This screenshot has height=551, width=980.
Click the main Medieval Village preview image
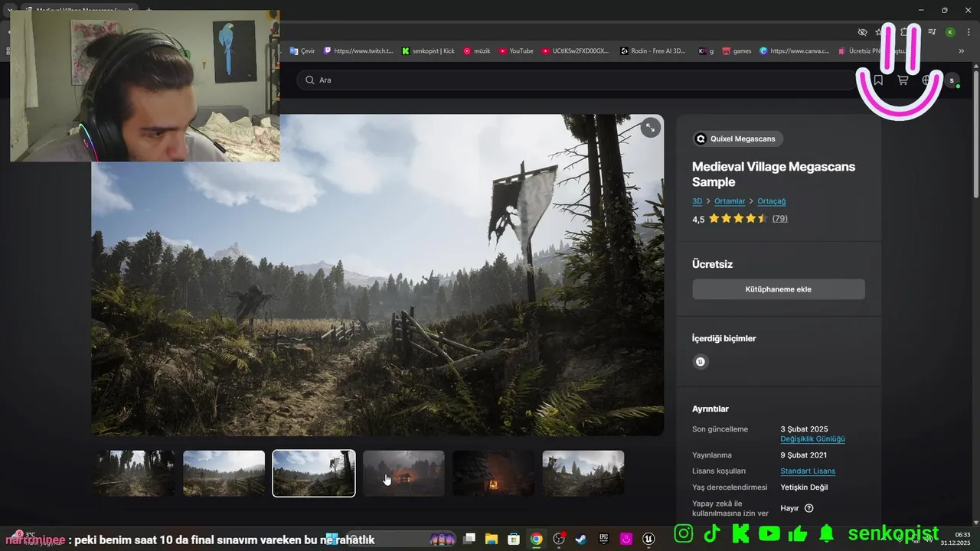pos(377,275)
